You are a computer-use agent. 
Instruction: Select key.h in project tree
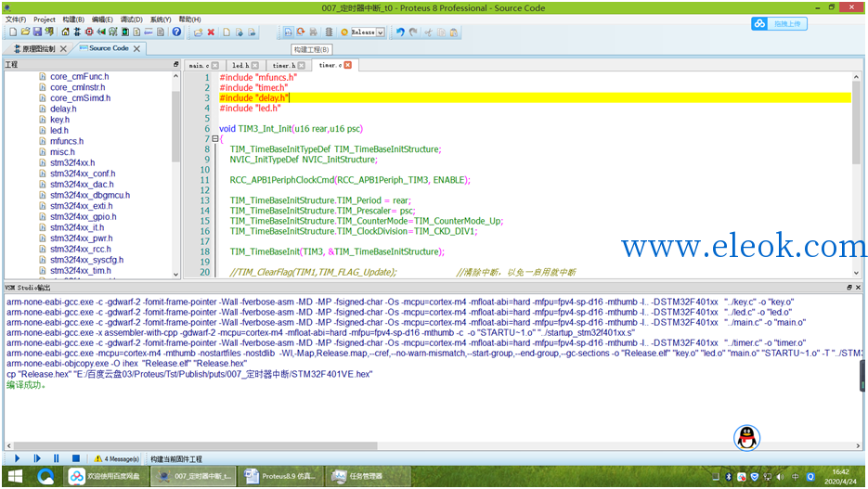(x=59, y=120)
